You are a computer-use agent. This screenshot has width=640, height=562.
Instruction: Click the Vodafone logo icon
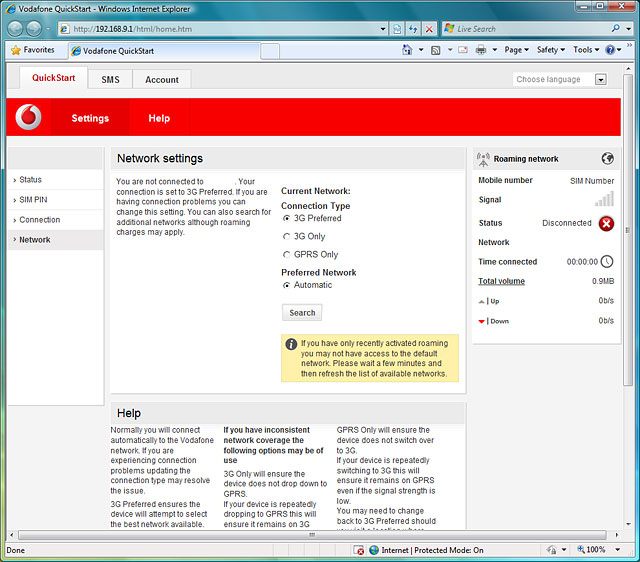point(29,118)
